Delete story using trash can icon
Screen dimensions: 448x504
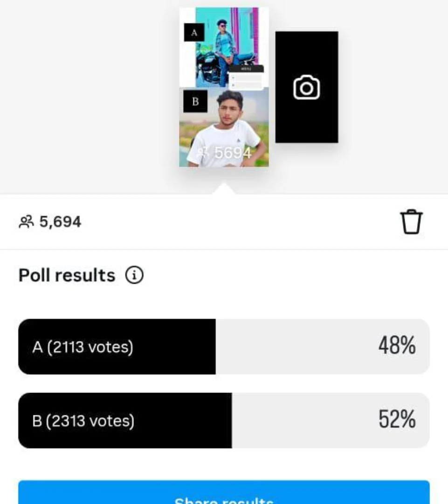411,222
